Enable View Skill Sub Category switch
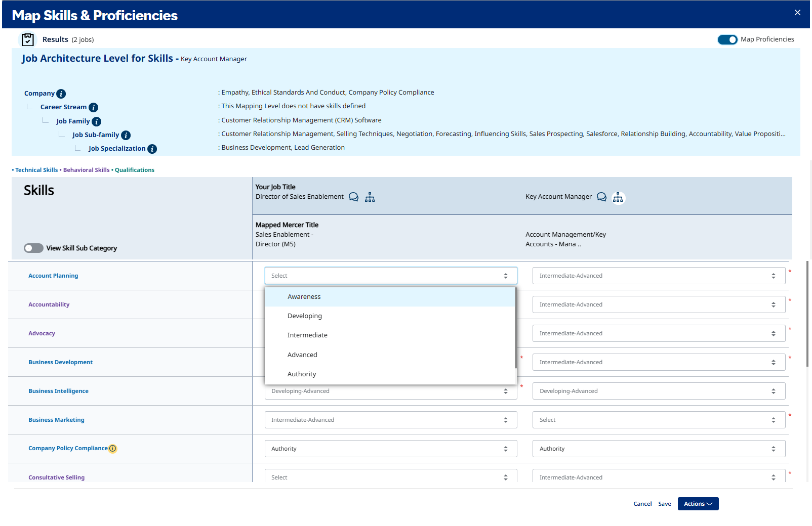 (33, 248)
